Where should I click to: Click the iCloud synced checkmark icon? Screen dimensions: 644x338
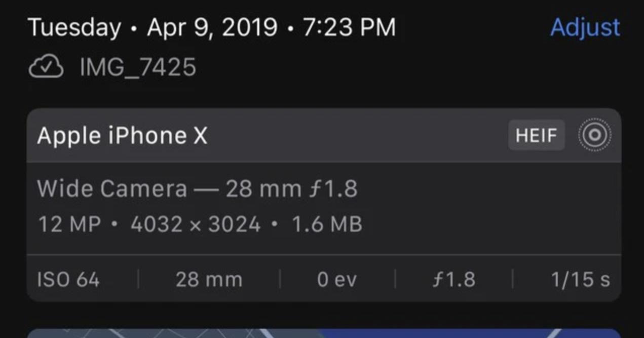46,67
